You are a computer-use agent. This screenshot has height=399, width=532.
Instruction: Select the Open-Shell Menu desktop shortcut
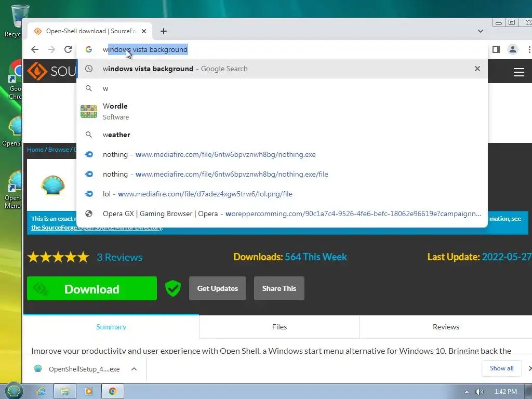tap(14, 189)
